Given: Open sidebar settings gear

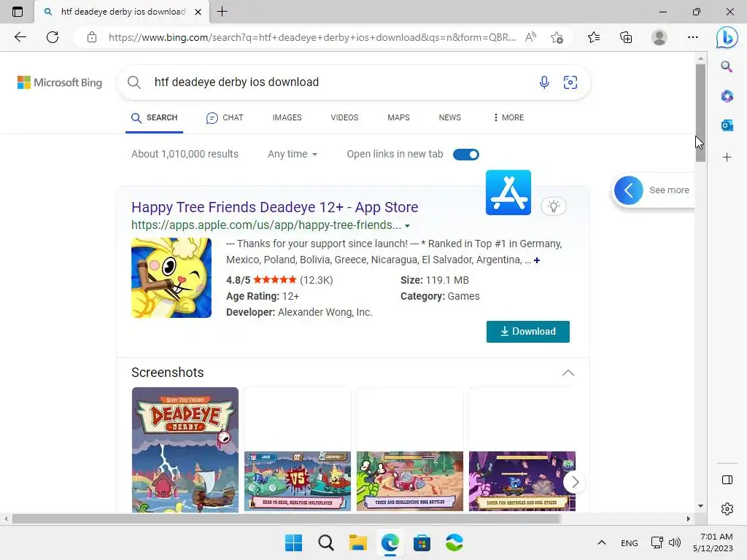Looking at the screenshot, I should pos(727,509).
